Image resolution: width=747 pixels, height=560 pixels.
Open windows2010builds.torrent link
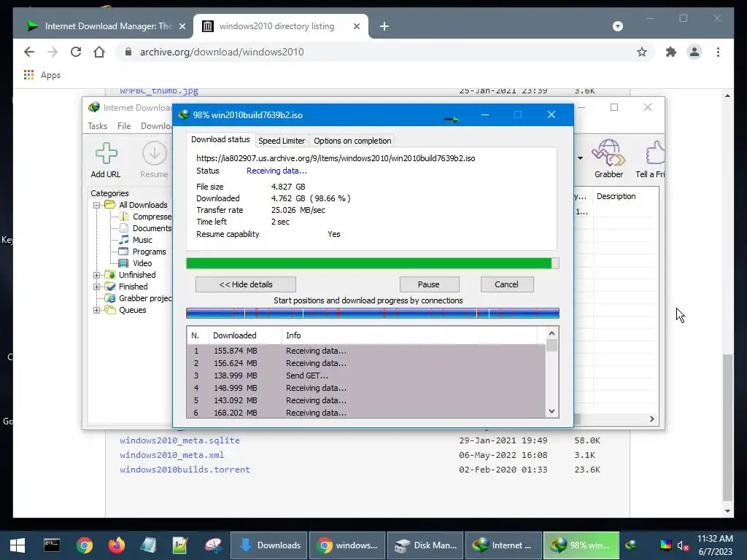click(185, 470)
